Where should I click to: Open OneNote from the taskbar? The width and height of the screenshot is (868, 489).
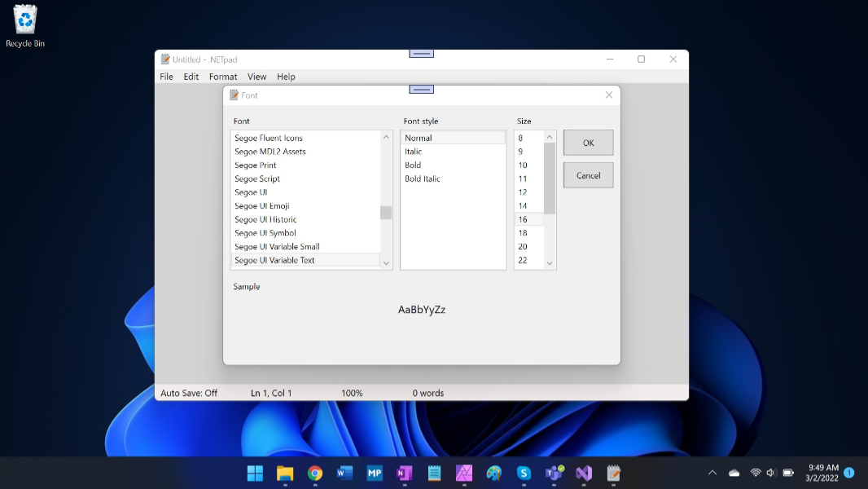click(404, 473)
